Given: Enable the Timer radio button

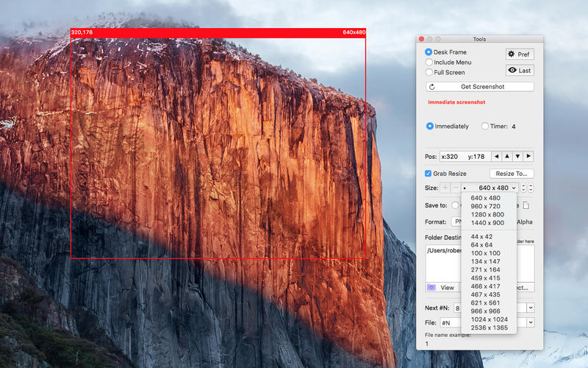Looking at the screenshot, I should [485, 127].
